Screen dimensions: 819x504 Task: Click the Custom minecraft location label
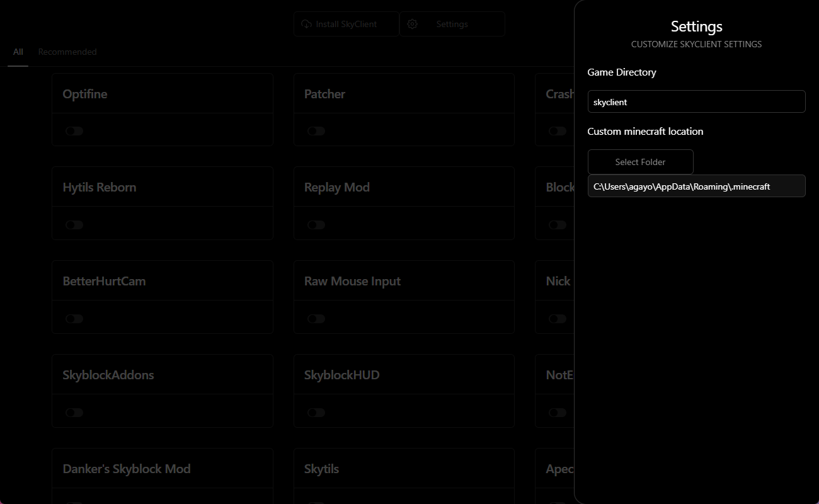645,131
